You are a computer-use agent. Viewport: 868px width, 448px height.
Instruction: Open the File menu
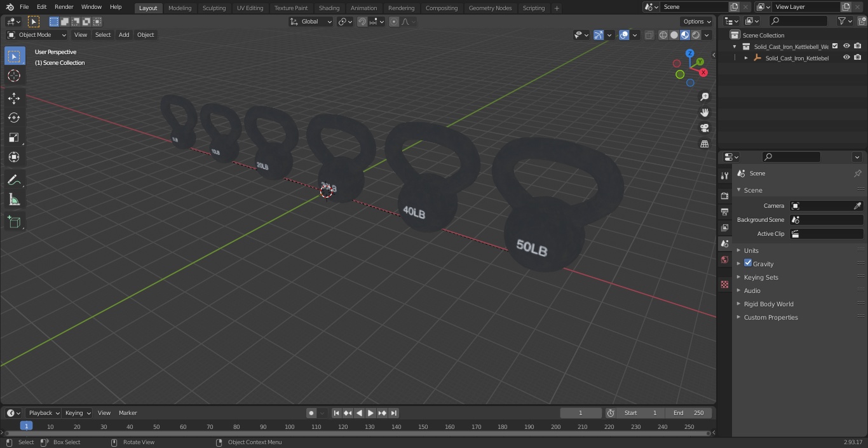24,7
